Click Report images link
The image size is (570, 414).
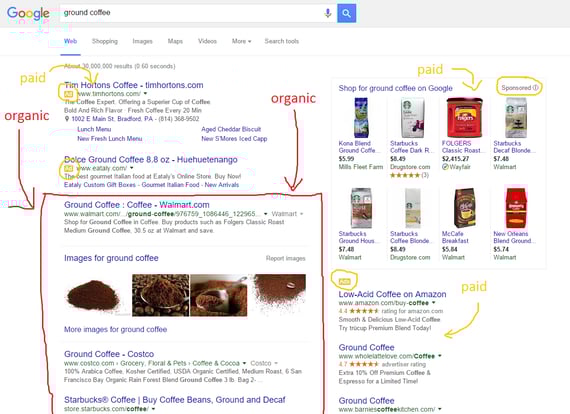pyautogui.click(x=285, y=258)
